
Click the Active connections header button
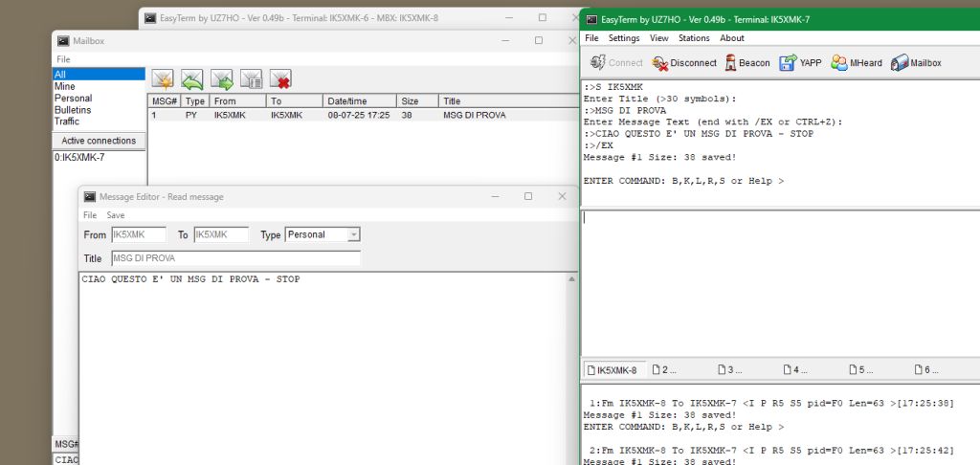(99, 141)
